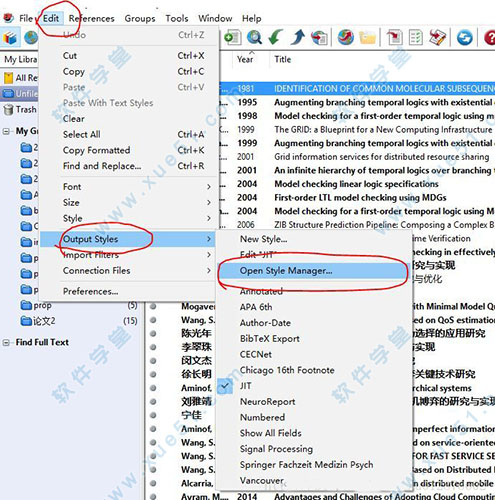Collapse the Find Full Text tree node
The height and width of the screenshot is (500, 495).
click(x=6, y=342)
